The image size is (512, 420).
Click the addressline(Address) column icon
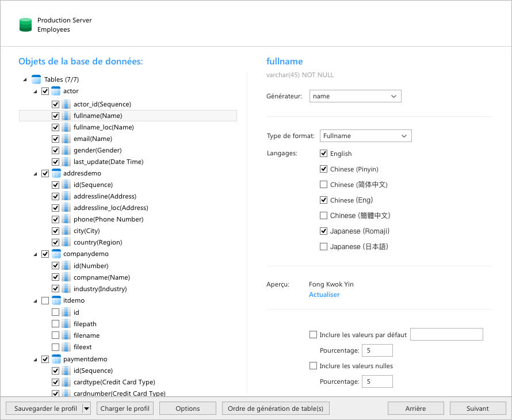[x=66, y=196]
